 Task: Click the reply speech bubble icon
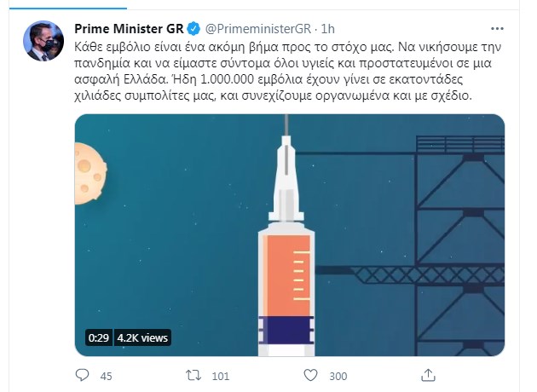(x=82, y=375)
